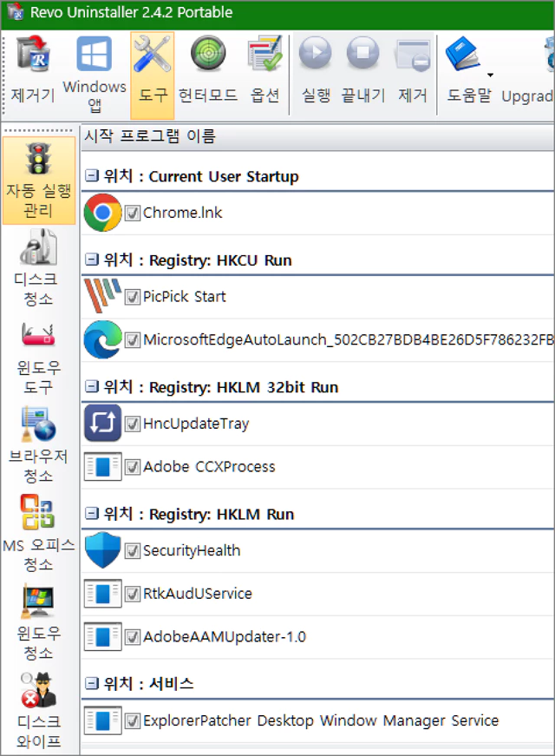Open 디스크 청소 junk cleaner tool
Viewport: 555px width, 756px height.
tap(38, 268)
